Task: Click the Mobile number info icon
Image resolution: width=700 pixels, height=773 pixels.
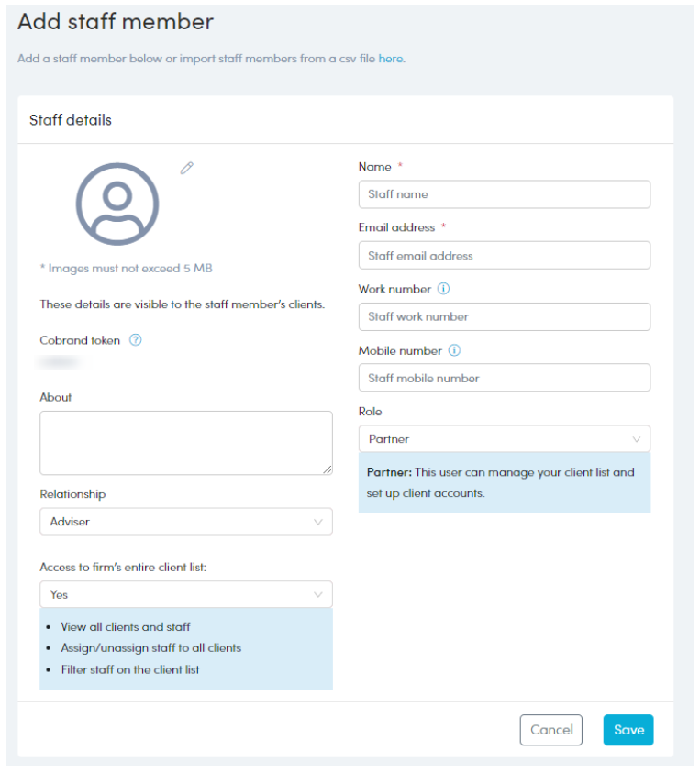Action: (454, 350)
